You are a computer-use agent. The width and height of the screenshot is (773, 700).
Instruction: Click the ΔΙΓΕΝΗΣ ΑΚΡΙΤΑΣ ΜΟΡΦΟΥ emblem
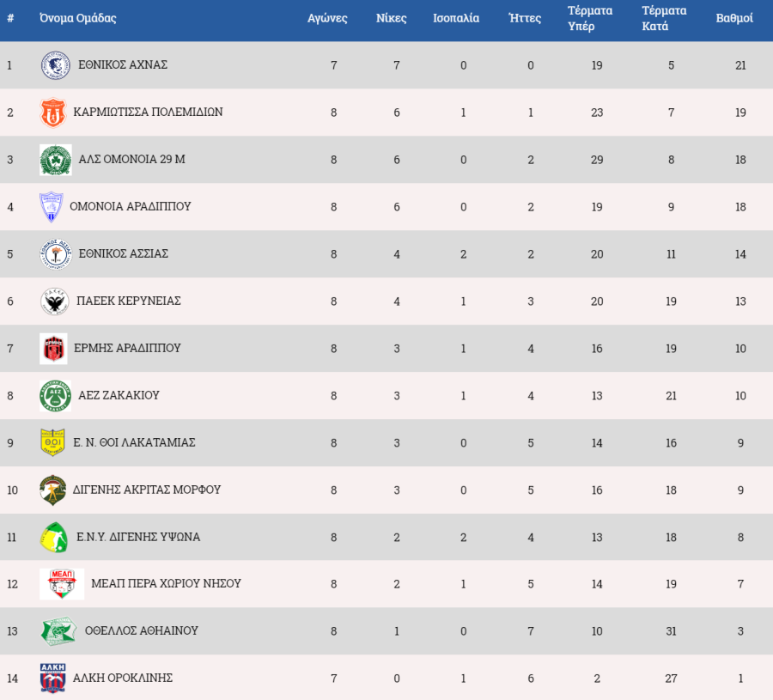coord(53,490)
